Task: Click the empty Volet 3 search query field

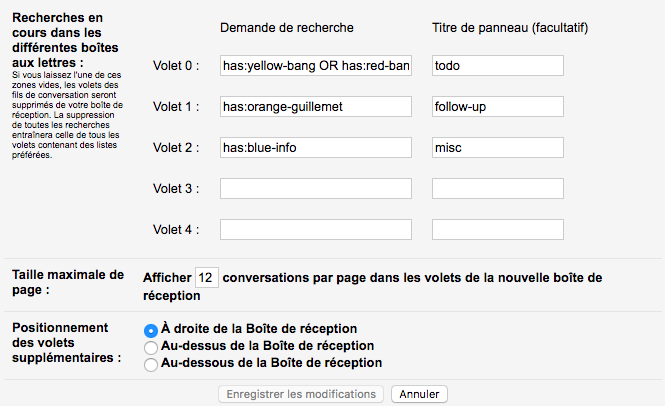Action: [x=316, y=188]
